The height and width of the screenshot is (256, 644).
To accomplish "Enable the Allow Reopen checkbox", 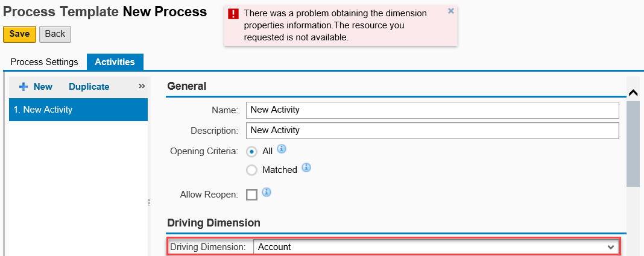I will (252, 195).
